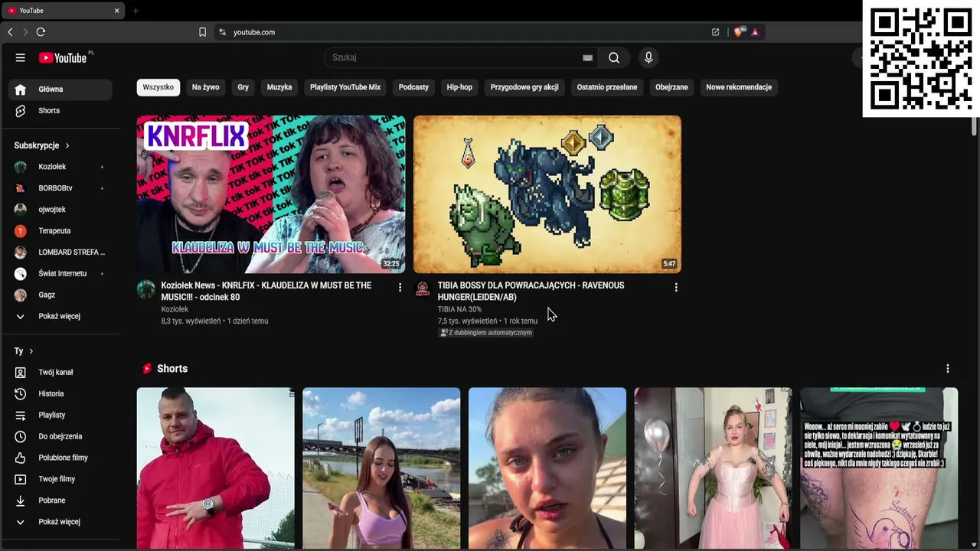This screenshot has height=551, width=980.
Task: Open Terapeuta subscription in sidebar
Action: tap(60, 231)
